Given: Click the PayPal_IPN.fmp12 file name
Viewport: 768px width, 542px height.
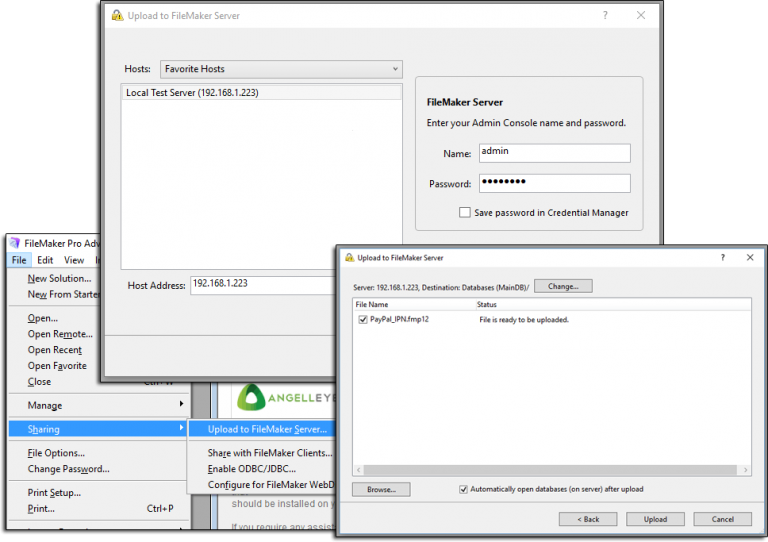Looking at the screenshot, I should pyautogui.click(x=399, y=319).
